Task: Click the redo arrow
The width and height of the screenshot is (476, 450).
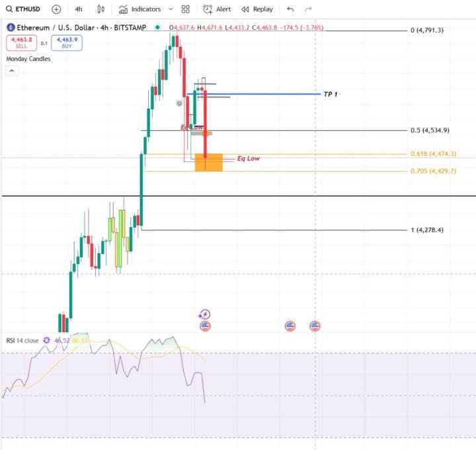Action: (308, 9)
